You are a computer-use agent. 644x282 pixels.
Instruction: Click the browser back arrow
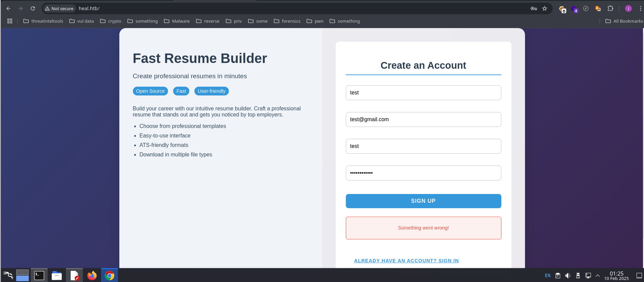pos(8,8)
